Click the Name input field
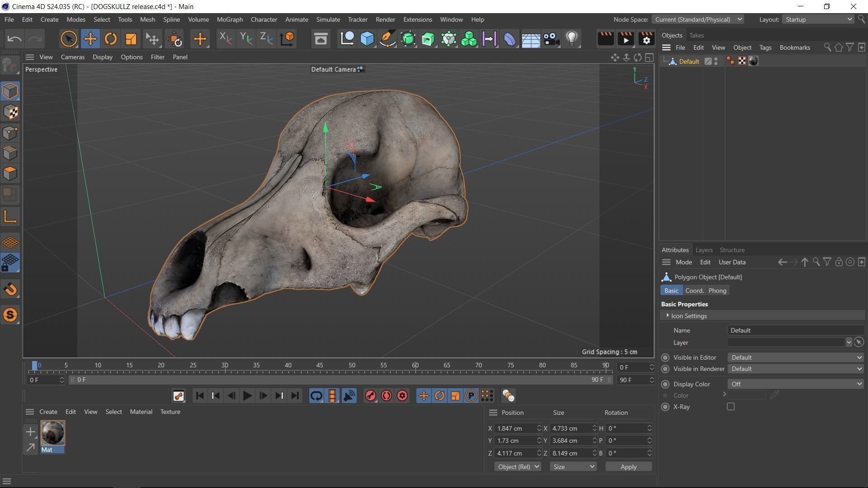The height and width of the screenshot is (488, 868). (x=796, y=330)
